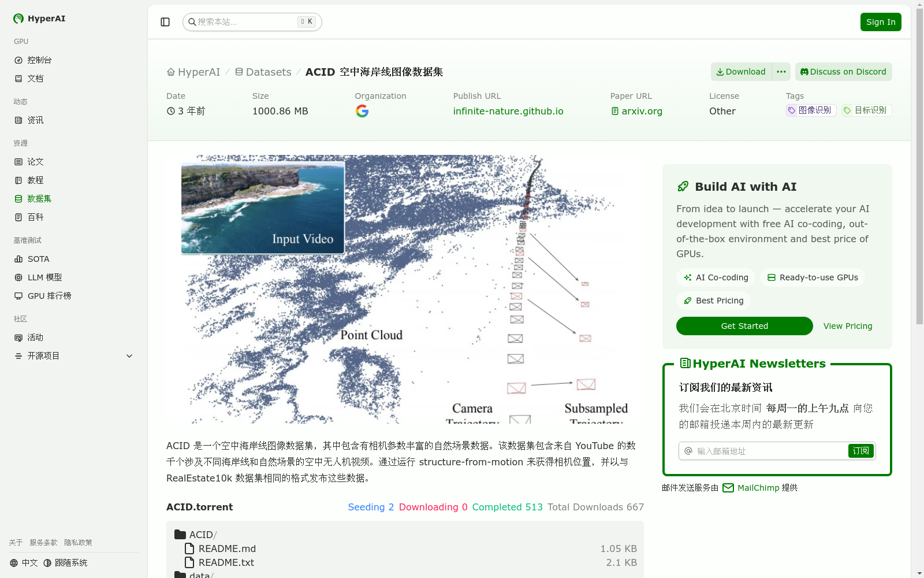Click Seeding 2 status text
The width and height of the screenshot is (924, 578).
[371, 507]
